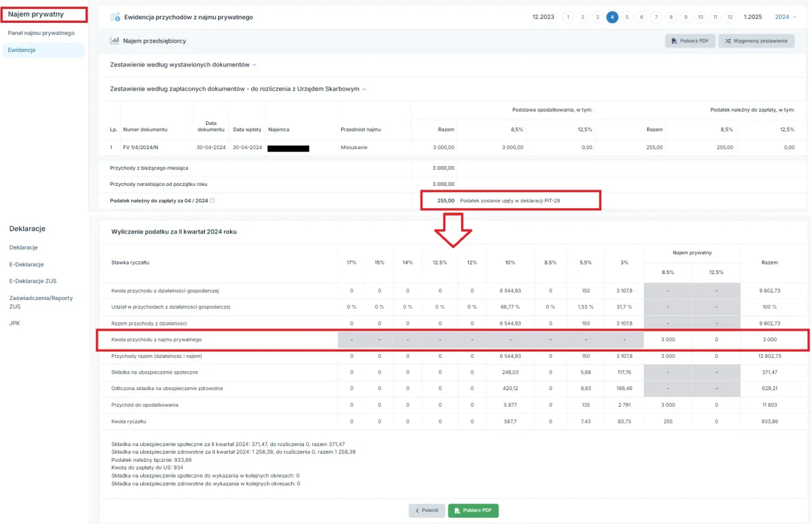This screenshot has height=524, width=812.
Task: Jump to previous period 12.2023
Action: [x=543, y=17]
